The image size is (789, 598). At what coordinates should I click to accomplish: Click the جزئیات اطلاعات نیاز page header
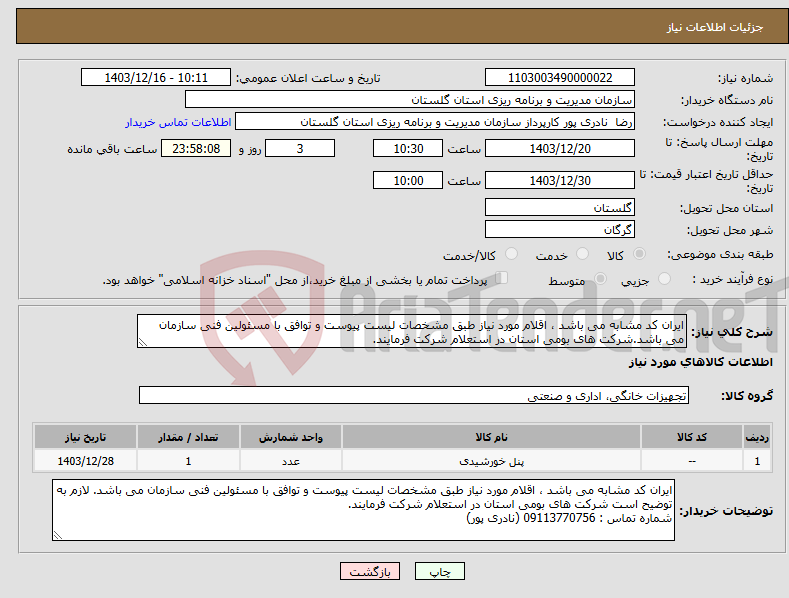click(715, 27)
